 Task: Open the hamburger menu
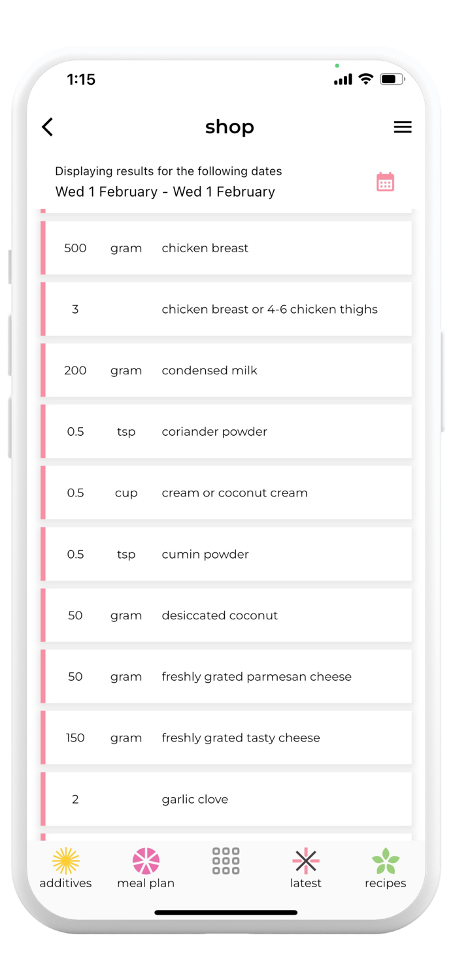pos(403,127)
